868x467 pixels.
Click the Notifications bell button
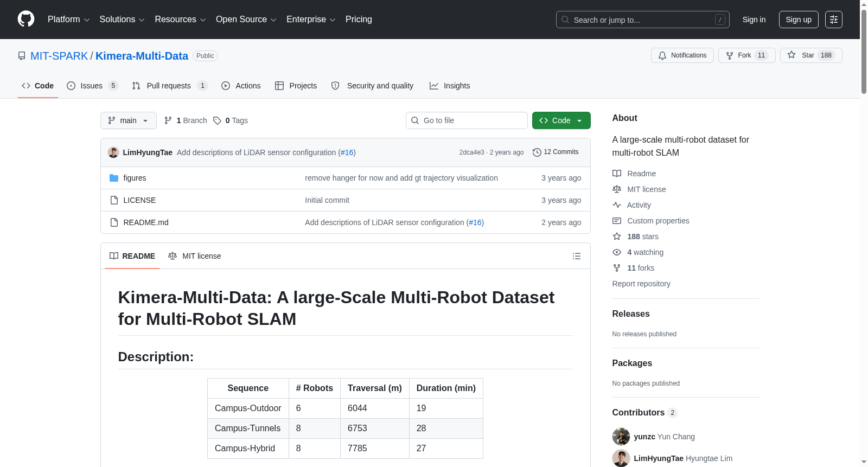[x=682, y=55]
